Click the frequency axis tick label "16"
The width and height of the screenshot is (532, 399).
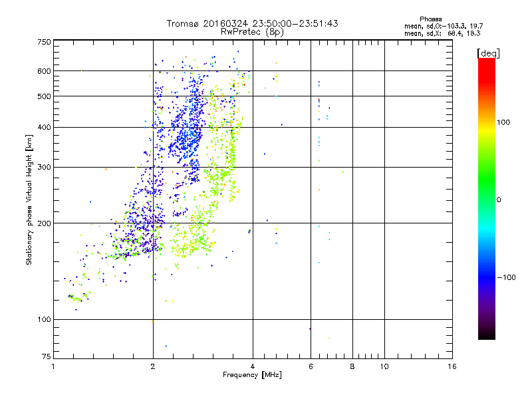point(452,366)
